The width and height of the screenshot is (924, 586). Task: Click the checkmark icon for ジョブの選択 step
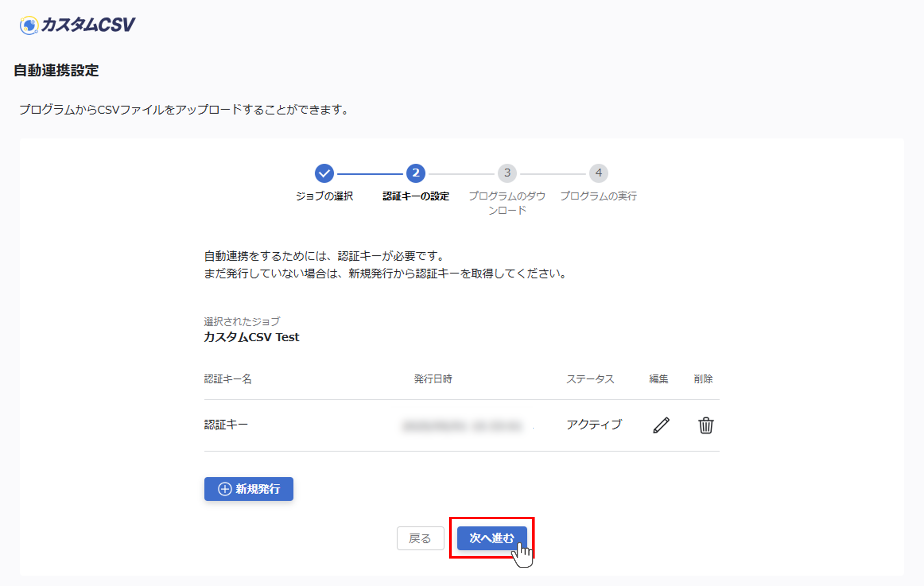(324, 173)
